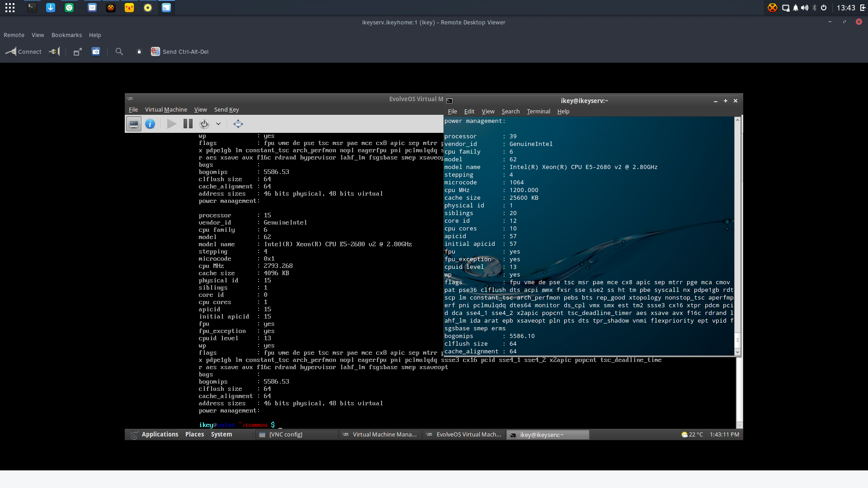Screen dimensions: 868x488
Task: Click the Bluetooth tray icon
Action: [x=815, y=8]
